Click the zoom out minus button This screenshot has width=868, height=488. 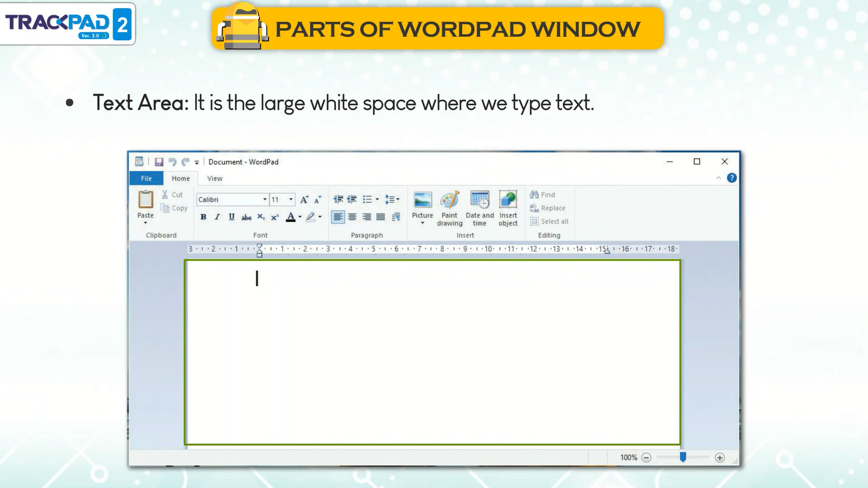click(x=646, y=458)
